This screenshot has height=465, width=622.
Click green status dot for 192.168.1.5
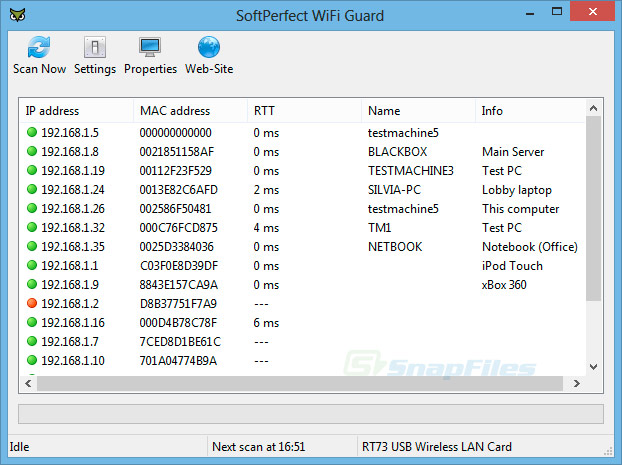pos(32,132)
